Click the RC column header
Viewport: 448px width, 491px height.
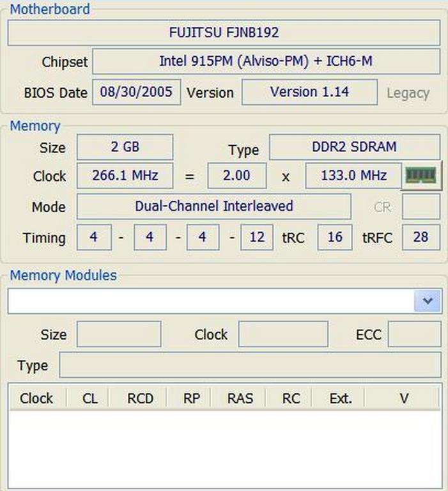tap(291, 398)
